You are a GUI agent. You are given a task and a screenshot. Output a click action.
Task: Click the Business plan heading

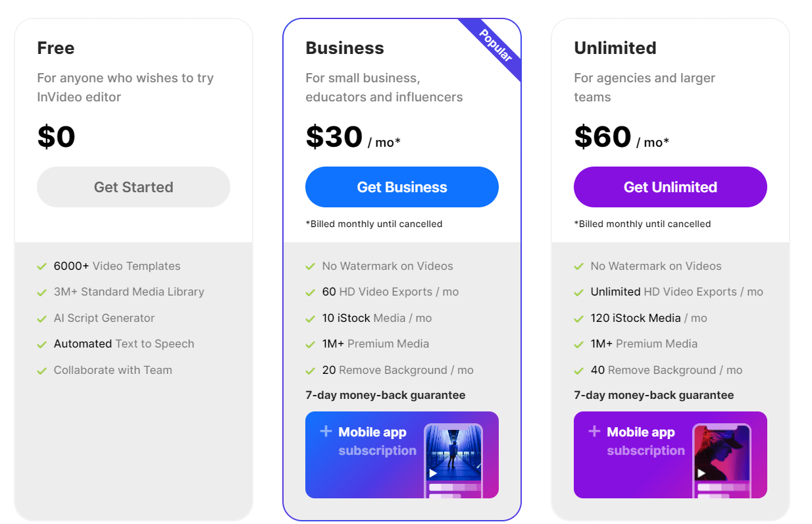(x=345, y=48)
